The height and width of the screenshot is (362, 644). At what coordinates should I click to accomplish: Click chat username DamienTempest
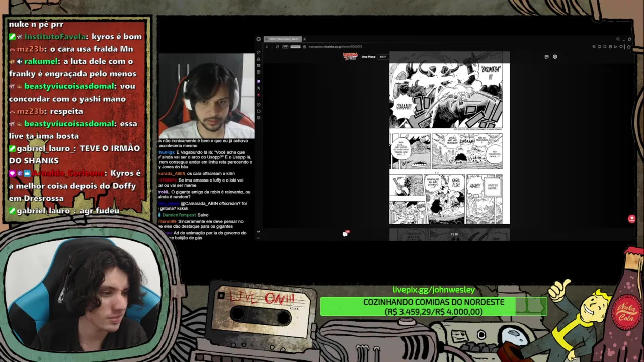point(178,215)
